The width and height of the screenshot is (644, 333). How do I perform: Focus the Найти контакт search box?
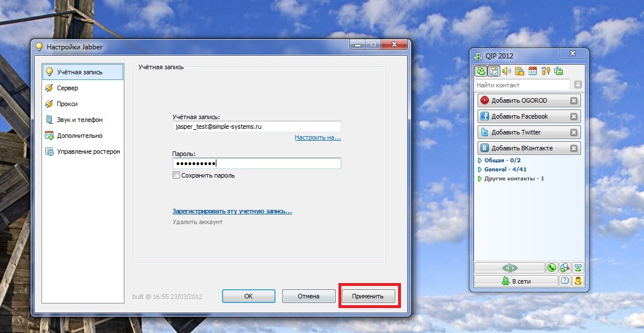click(522, 85)
